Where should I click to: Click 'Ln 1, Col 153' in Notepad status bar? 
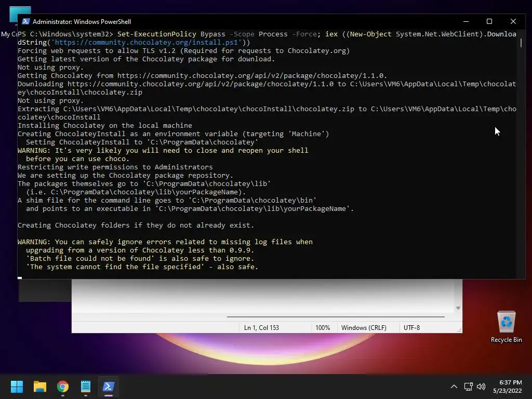tap(261, 327)
